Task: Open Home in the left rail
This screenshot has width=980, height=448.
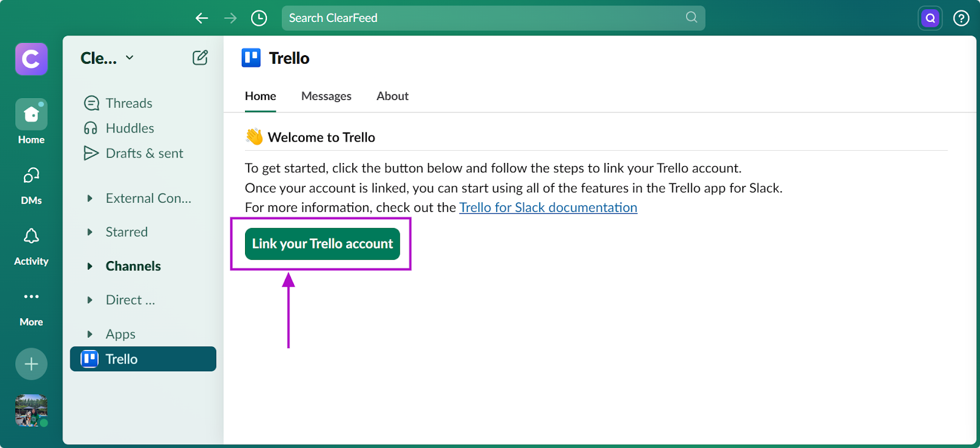Action: [31, 122]
